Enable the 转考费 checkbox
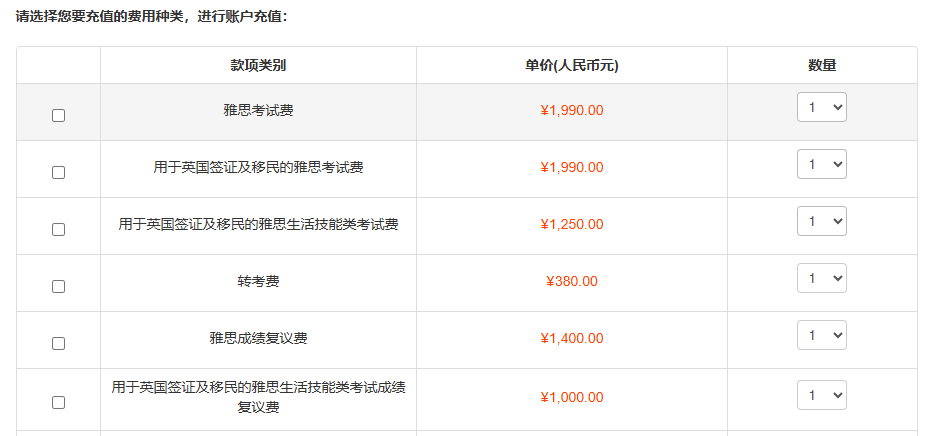The height and width of the screenshot is (436, 939). [x=58, y=286]
